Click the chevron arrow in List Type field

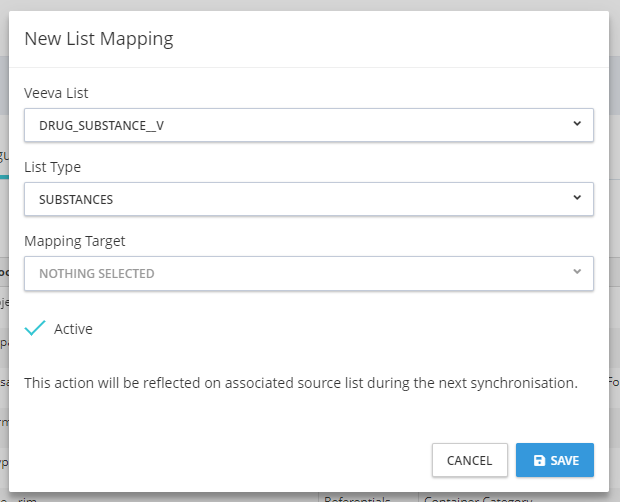click(577, 198)
